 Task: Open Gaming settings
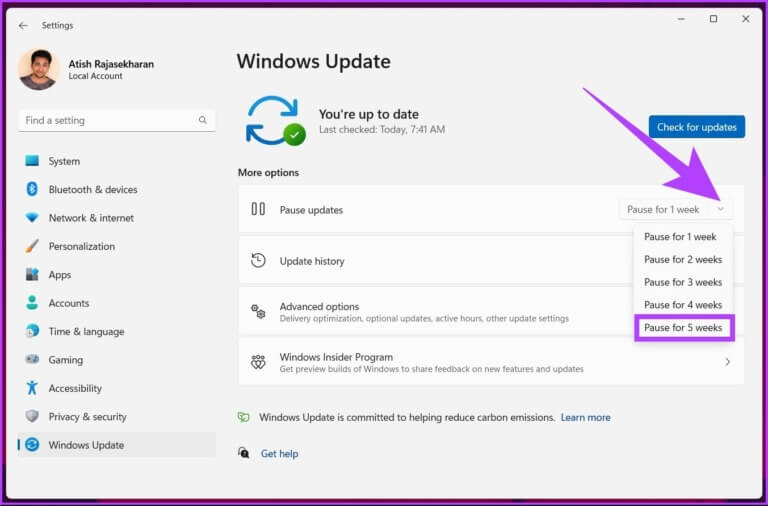tap(117, 360)
